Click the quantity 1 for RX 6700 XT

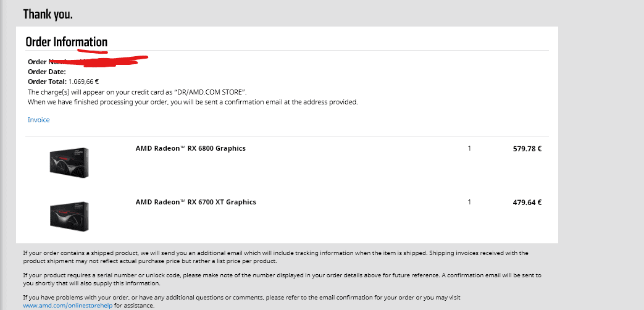tap(469, 202)
